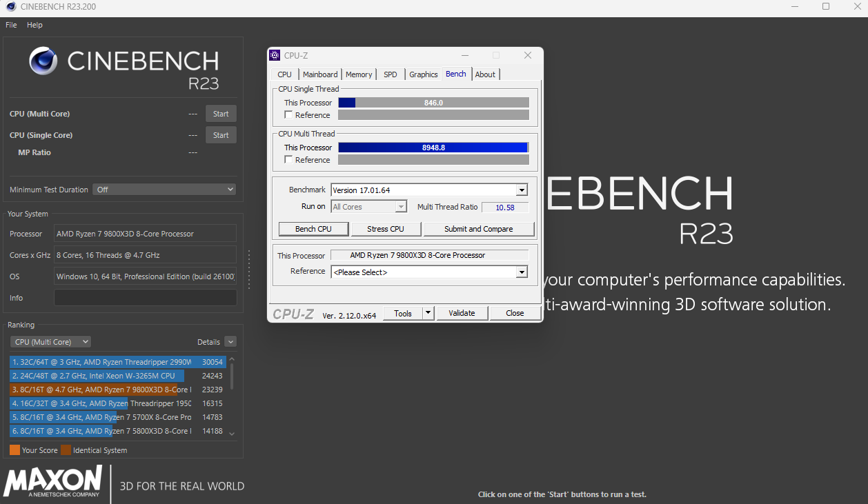The image size is (868, 504).
Task: Minimize the CPU-Z window
Action: coord(464,55)
